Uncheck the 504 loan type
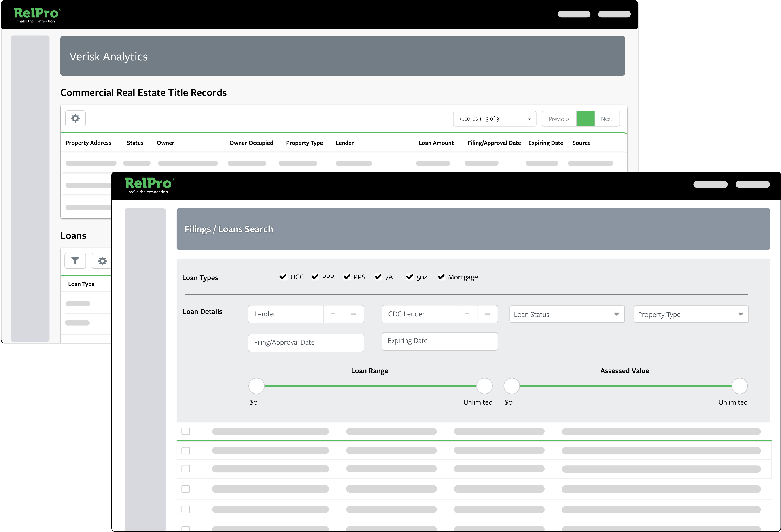The width and height of the screenshot is (781, 532). pyautogui.click(x=410, y=277)
